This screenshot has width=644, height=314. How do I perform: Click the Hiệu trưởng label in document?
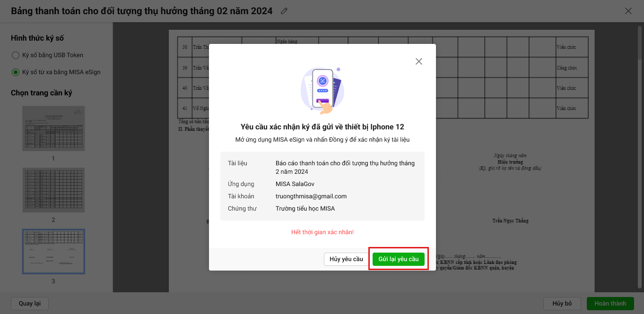coord(510,161)
